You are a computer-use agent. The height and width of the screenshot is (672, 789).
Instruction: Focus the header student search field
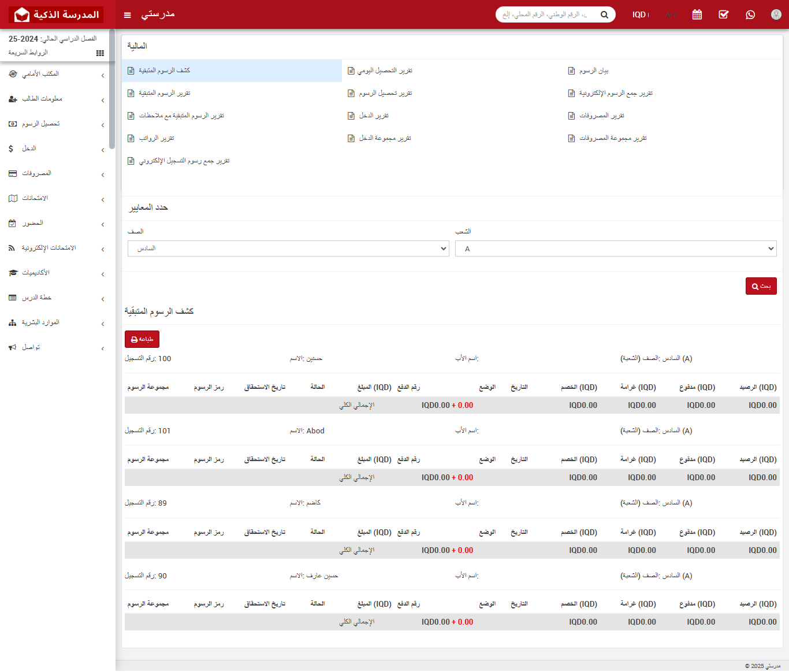(546, 14)
